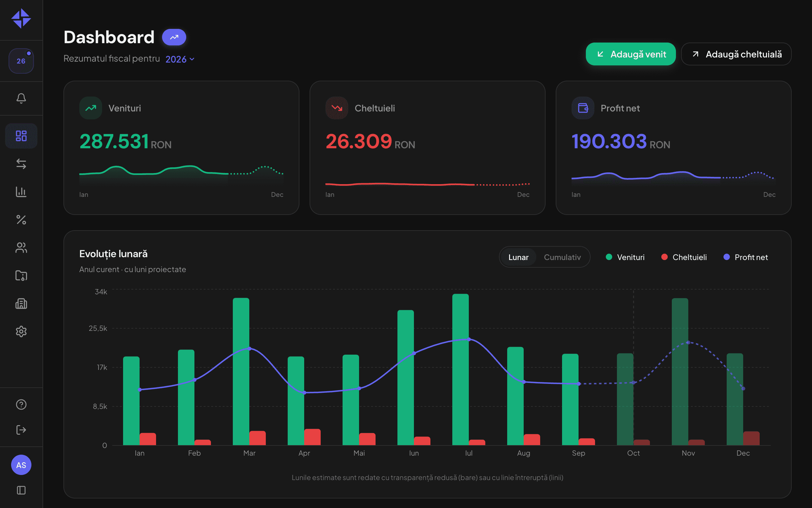The height and width of the screenshot is (508, 812).
Task: Click the Profit net wallet icon
Action: point(583,108)
